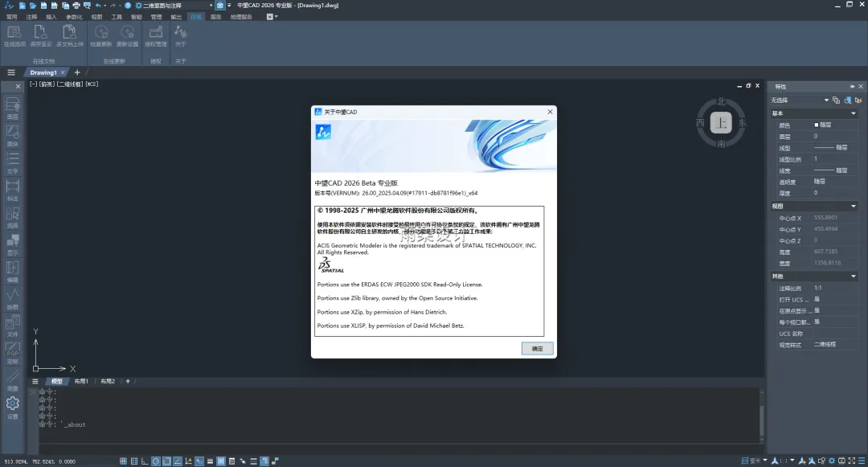Click the 关于 About ribbon icon
Screen dimensions: 868x467
(x=181, y=36)
